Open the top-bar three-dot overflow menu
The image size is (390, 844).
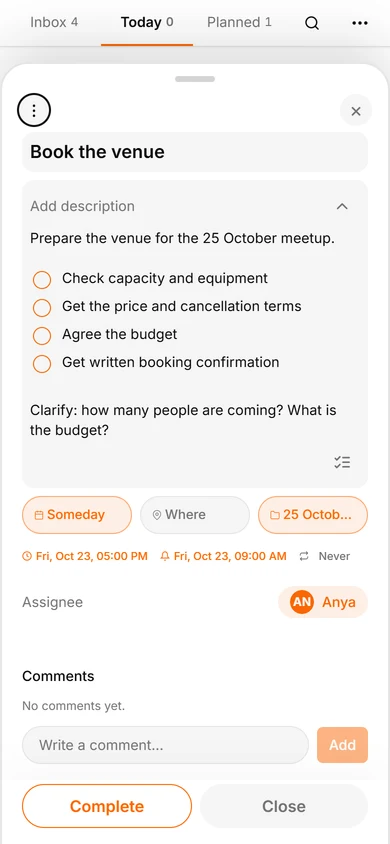[359, 23]
